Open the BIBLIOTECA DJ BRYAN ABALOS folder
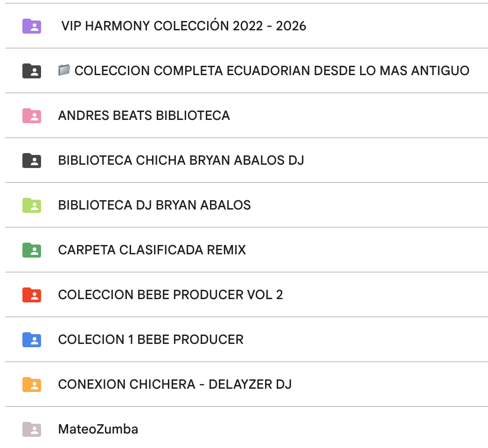Image resolution: width=488 pixels, height=448 pixels. [x=154, y=205]
